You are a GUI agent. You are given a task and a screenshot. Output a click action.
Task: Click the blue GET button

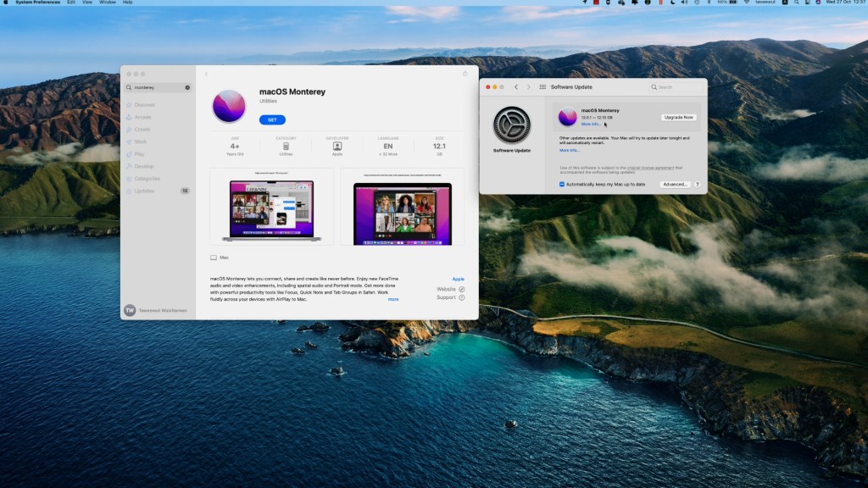[272, 120]
